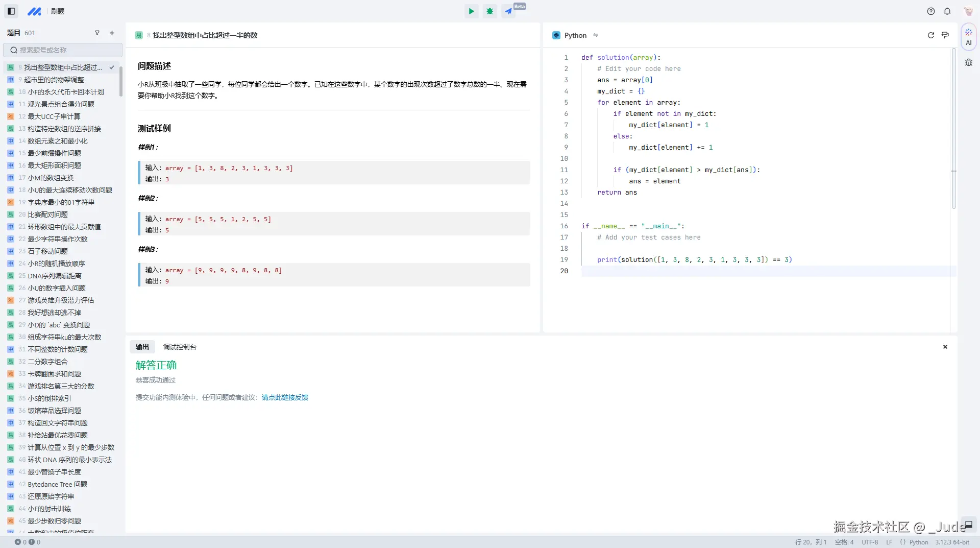
Task: Open problem 19 字典序最小的01字符串
Action: [x=61, y=202]
